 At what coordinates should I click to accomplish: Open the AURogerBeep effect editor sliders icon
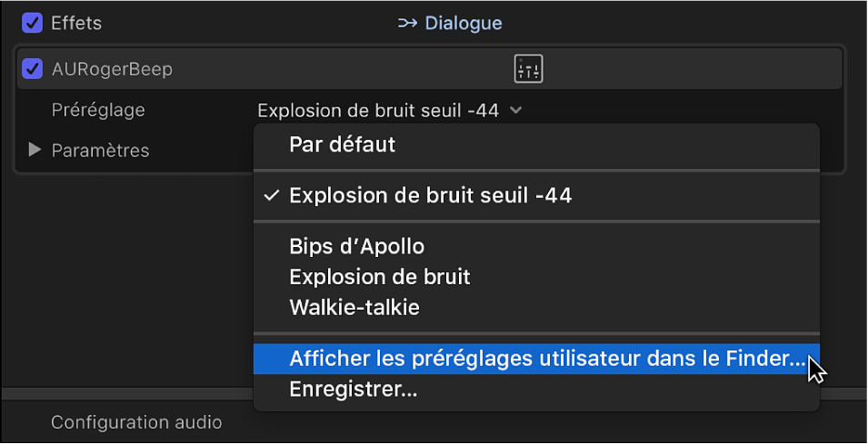coord(528,69)
